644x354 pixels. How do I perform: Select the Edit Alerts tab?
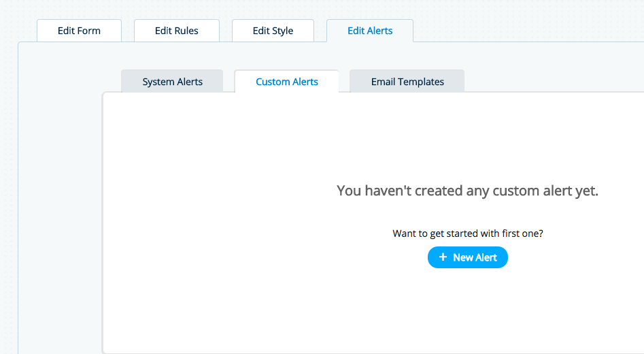point(370,31)
